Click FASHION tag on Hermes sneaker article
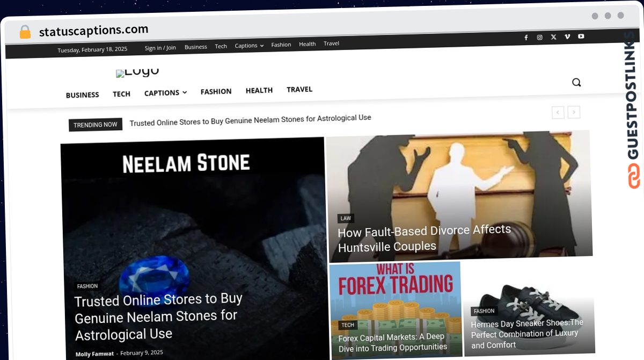The height and width of the screenshot is (360, 644). 484,311
